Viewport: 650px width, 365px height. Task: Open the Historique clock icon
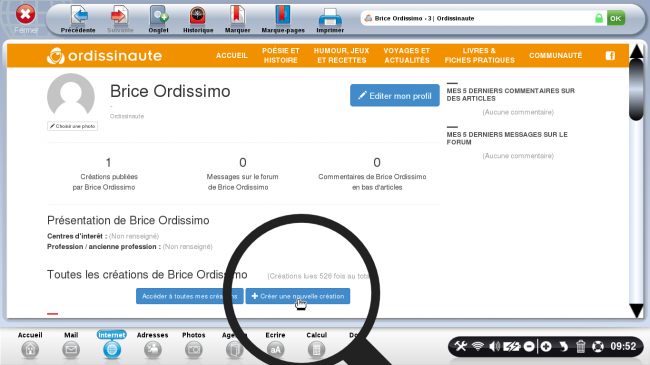click(198, 16)
